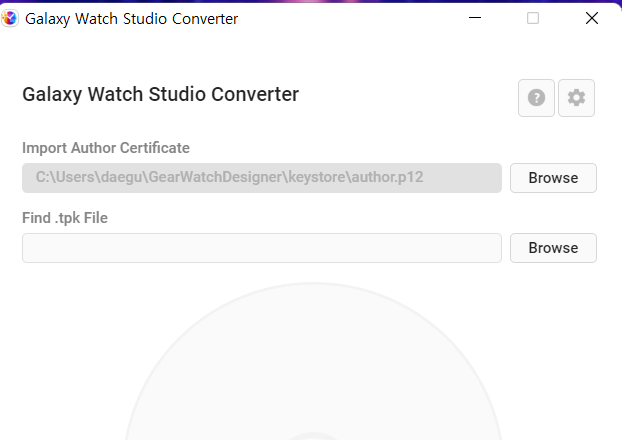
Task: Browse for a .tpk file
Action: [553, 248]
